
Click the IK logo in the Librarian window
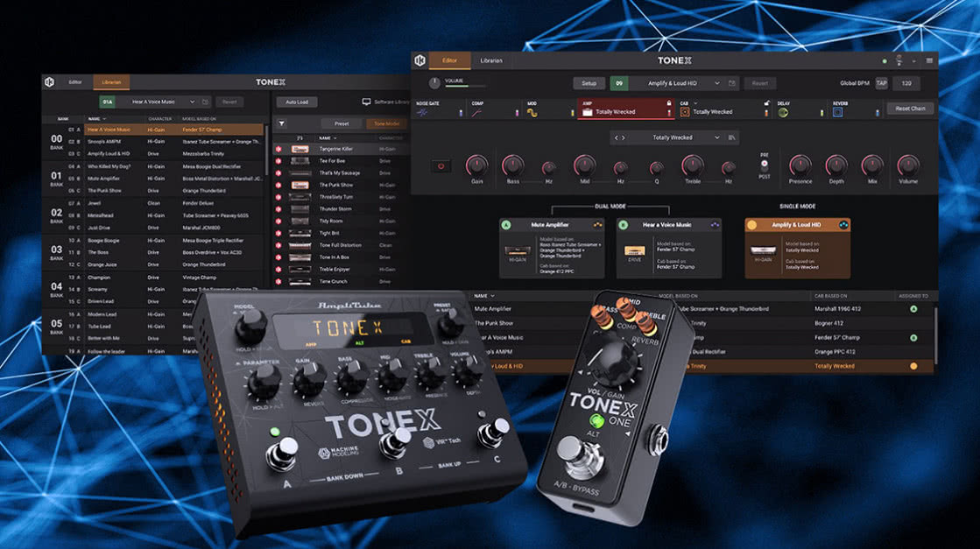click(x=49, y=81)
